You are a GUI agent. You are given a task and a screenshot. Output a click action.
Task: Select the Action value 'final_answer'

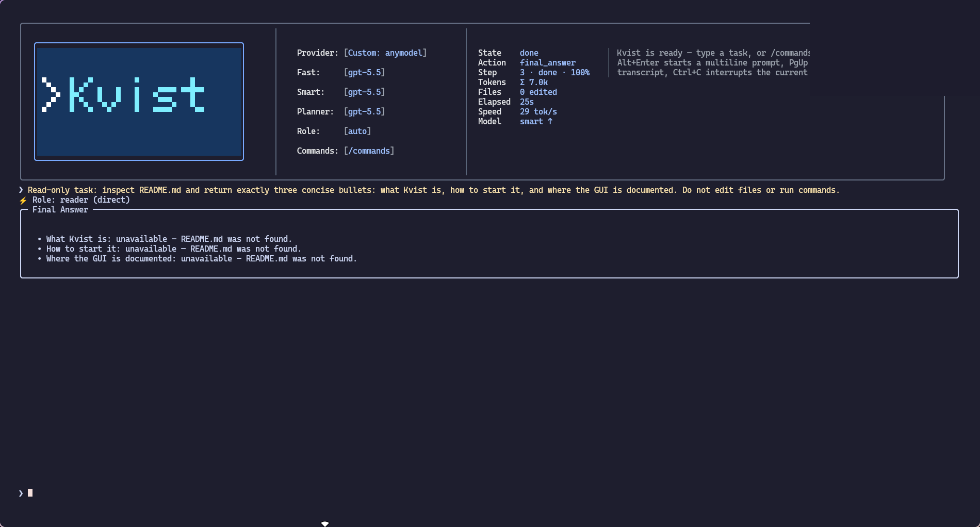tap(547, 62)
